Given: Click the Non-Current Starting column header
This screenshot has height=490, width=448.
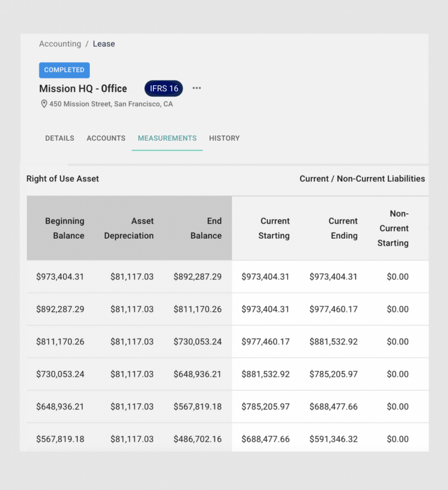Looking at the screenshot, I should pos(393,228).
